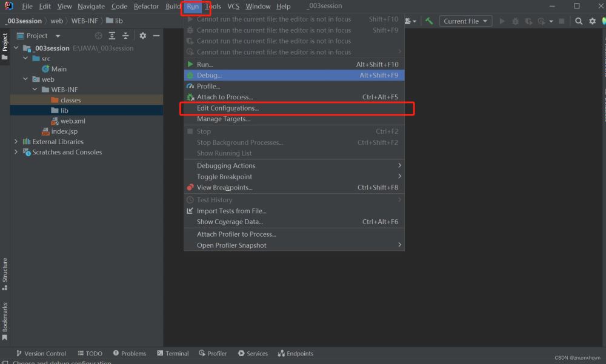Open the Terminal tool window tab
The image size is (606, 364).
(x=173, y=354)
